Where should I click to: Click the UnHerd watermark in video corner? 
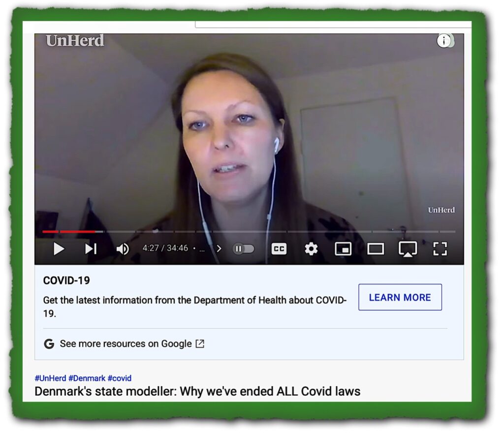(441, 210)
